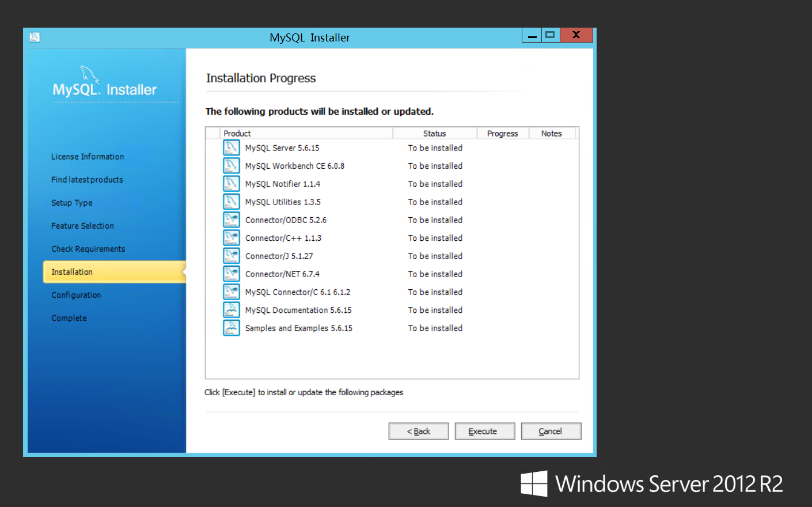Click the MySQL Utilities 1.3.5 icon
This screenshot has width=812, height=507.
point(231,202)
